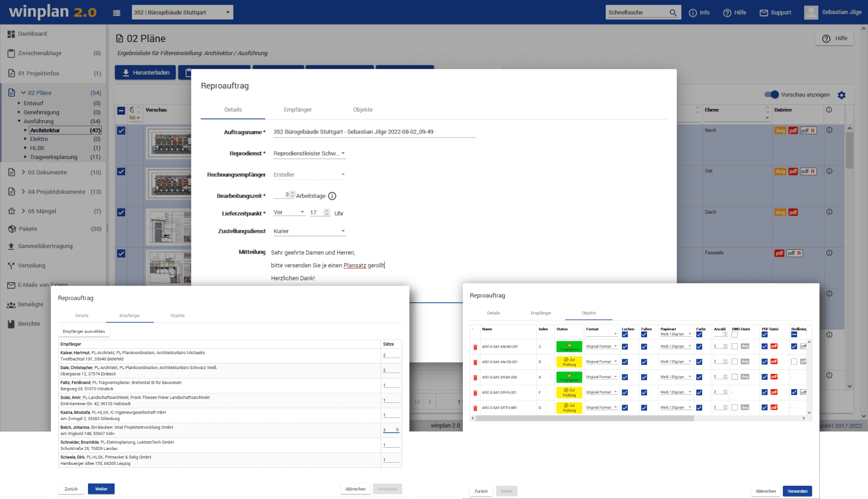Click the blue Weiter button

click(x=101, y=489)
